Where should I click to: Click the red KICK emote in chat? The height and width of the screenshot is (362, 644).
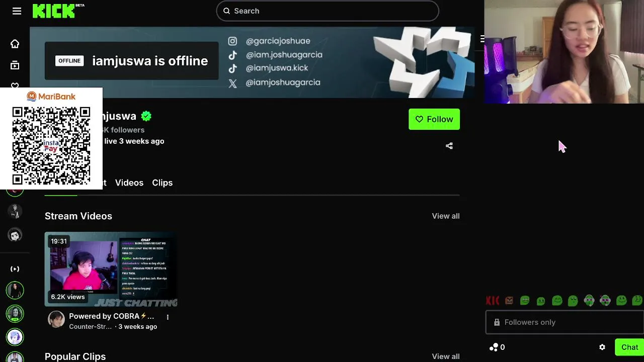click(493, 301)
